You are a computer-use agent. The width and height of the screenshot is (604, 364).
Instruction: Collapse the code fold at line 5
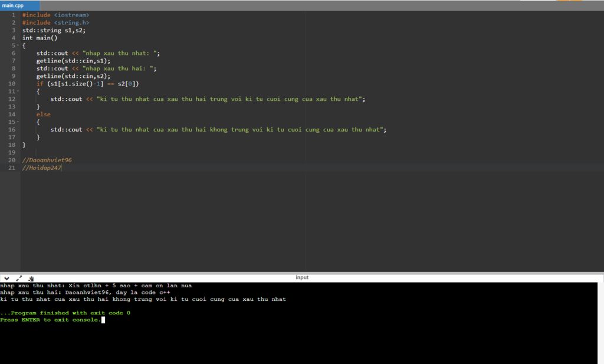pyautogui.click(x=18, y=45)
